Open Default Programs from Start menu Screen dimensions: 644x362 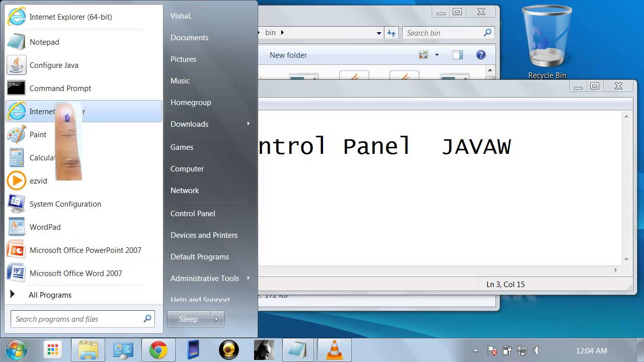(x=200, y=257)
